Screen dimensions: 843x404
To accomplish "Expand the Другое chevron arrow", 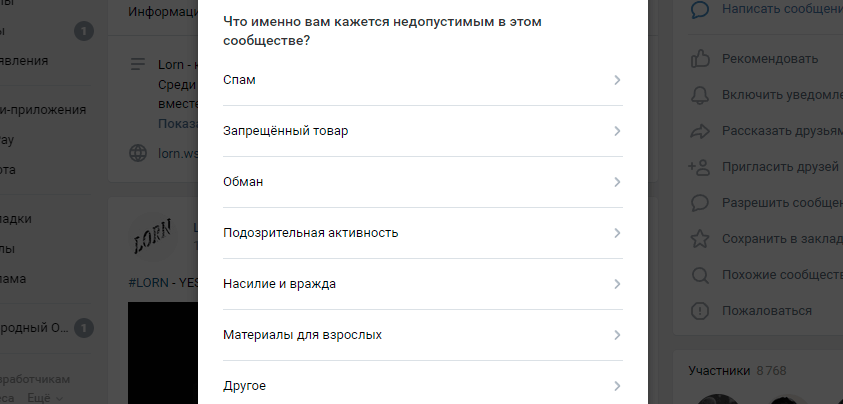I will click(x=617, y=386).
